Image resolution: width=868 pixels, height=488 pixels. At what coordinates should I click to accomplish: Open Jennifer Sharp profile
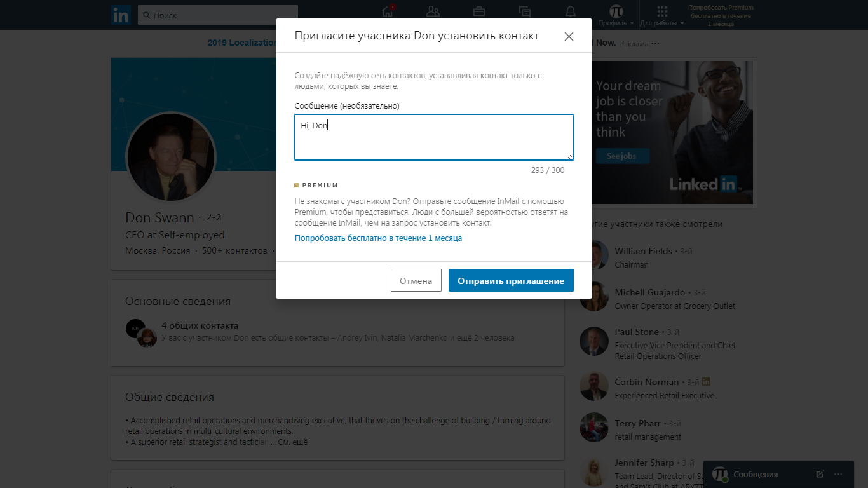pos(643,463)
